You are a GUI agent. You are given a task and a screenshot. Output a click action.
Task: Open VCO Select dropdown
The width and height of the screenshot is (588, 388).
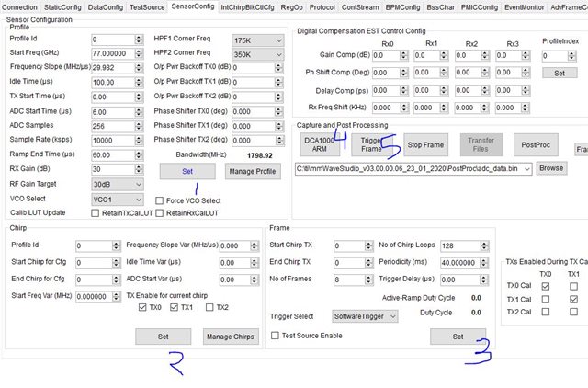tap(118, 200)
